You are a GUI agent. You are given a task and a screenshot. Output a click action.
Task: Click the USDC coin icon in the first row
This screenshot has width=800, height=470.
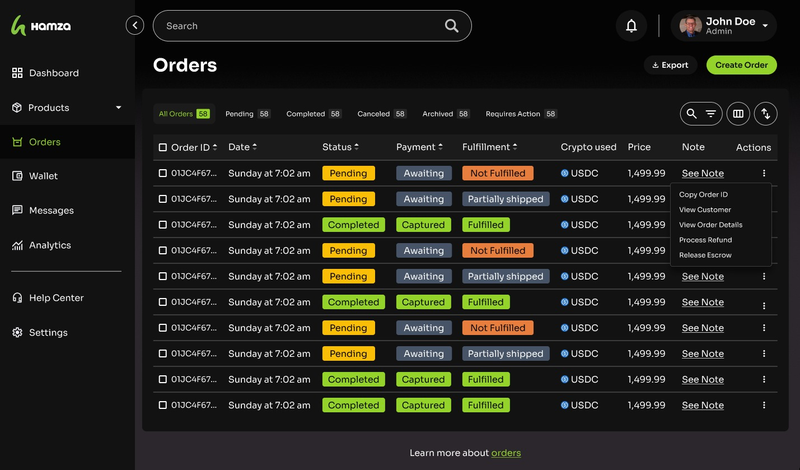564,173
